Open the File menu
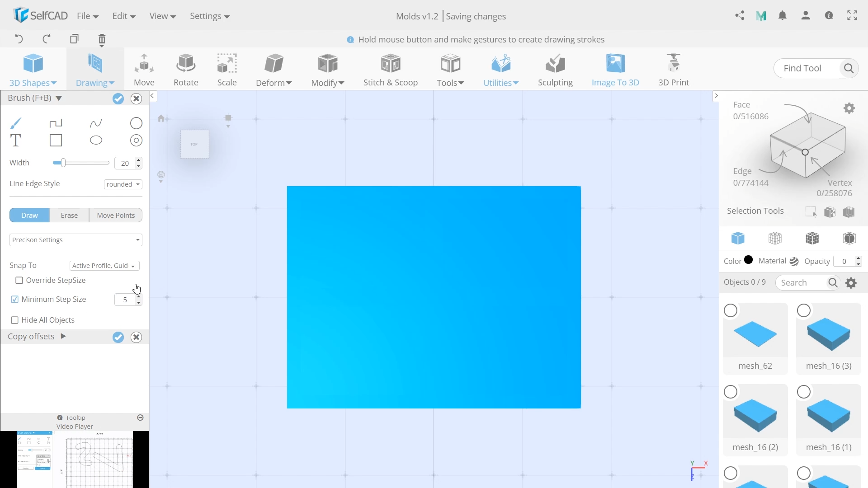868x488 pixels. (88, 16)
